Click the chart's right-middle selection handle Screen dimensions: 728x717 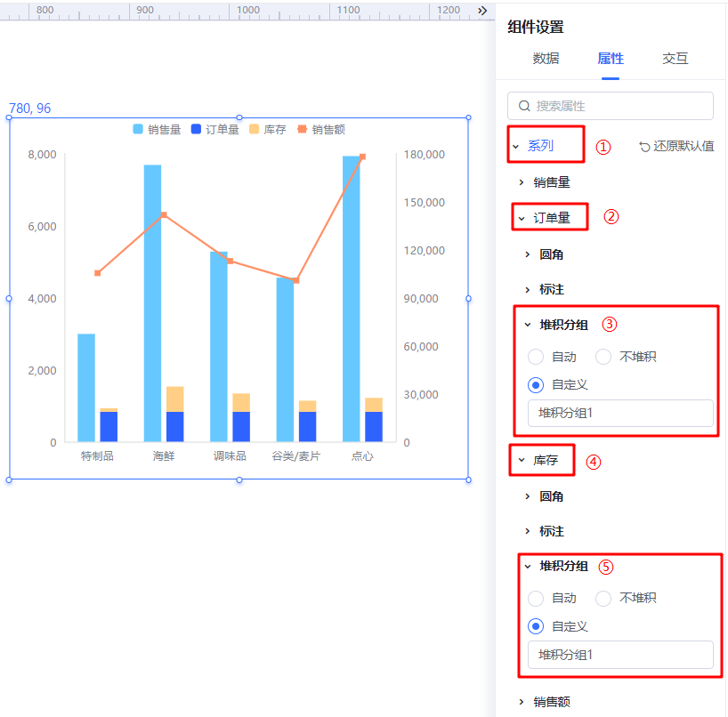click(468, 298)
